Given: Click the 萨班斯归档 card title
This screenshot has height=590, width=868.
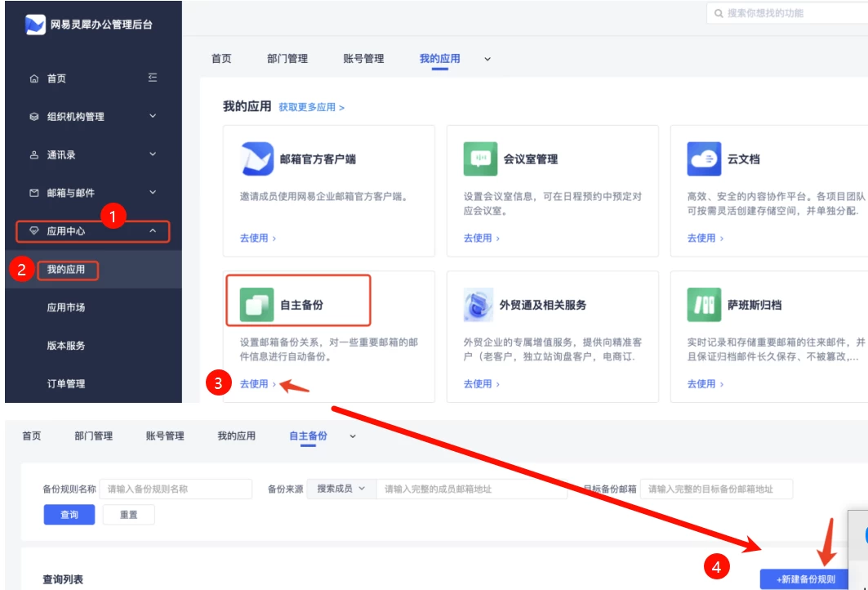Looking at the screenshot, I should [754, 306].
